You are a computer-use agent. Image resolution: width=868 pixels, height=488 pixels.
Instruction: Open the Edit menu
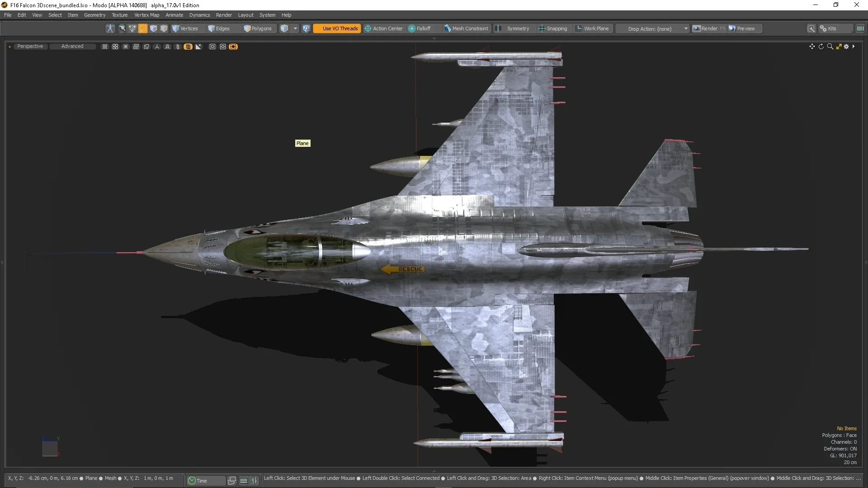click(x=22, y=15)
